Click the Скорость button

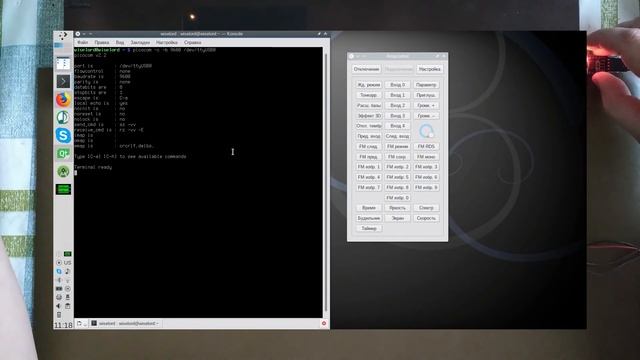pyautogui.click(x=426, y=218)
